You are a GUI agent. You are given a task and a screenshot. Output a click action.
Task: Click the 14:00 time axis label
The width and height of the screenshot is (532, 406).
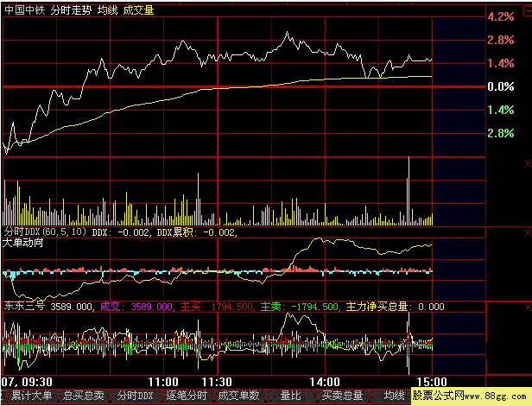[325, 382]
